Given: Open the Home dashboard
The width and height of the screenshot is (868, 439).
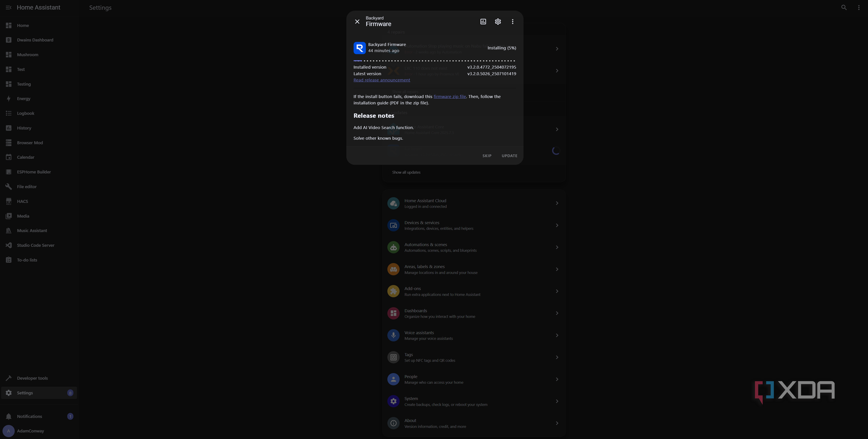Looking at the screenshot, I should [38, 25].
